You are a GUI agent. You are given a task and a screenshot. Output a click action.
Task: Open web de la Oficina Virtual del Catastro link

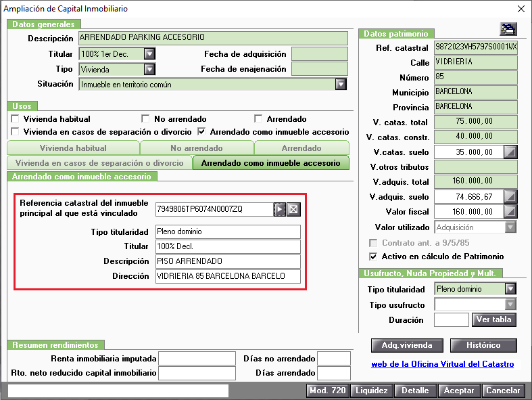point(442,364)
